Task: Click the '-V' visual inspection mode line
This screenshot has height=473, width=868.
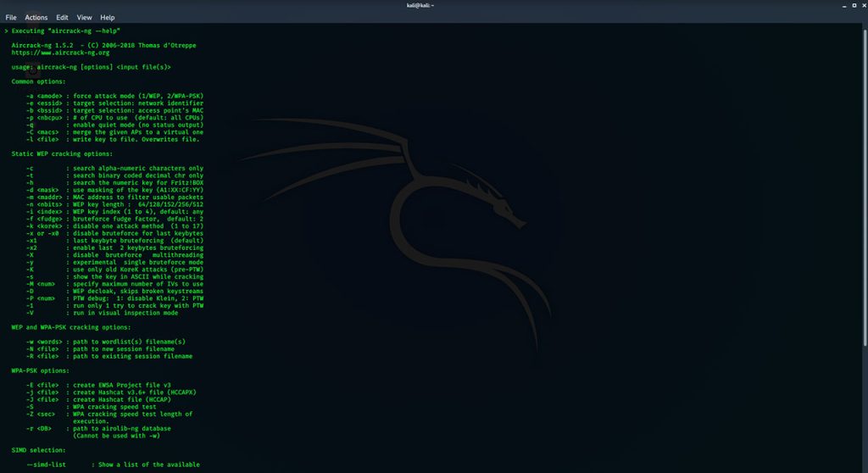Action: click(102, 313)
